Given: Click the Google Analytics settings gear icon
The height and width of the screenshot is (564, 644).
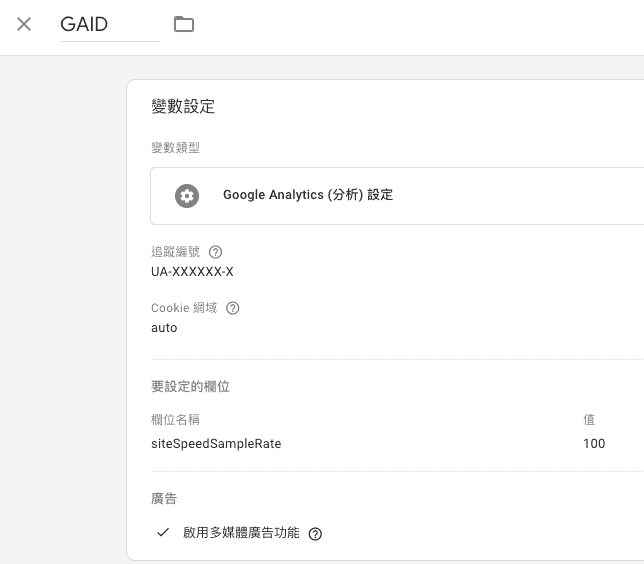Looking at the screenshot, I should pyautogui.click(x=187, y=196).
